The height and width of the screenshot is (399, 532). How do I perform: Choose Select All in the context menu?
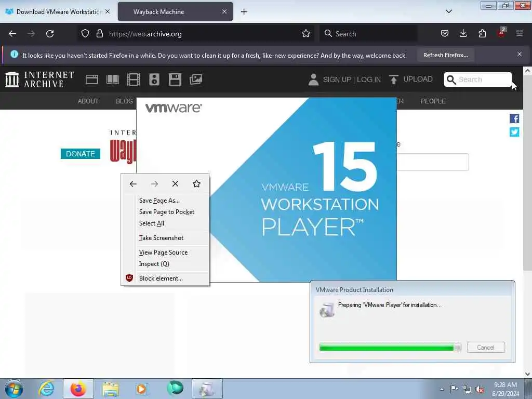[166, 223]
